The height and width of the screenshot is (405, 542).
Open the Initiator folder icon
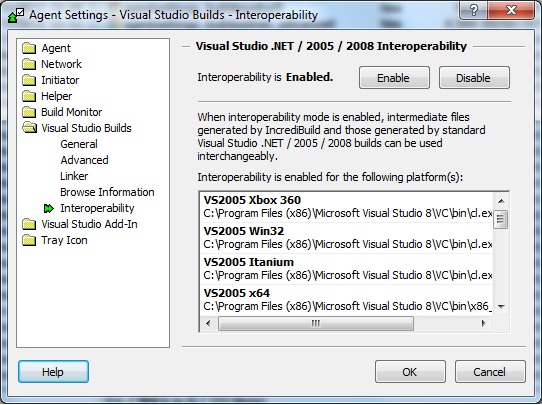click(x=29, y=80)
